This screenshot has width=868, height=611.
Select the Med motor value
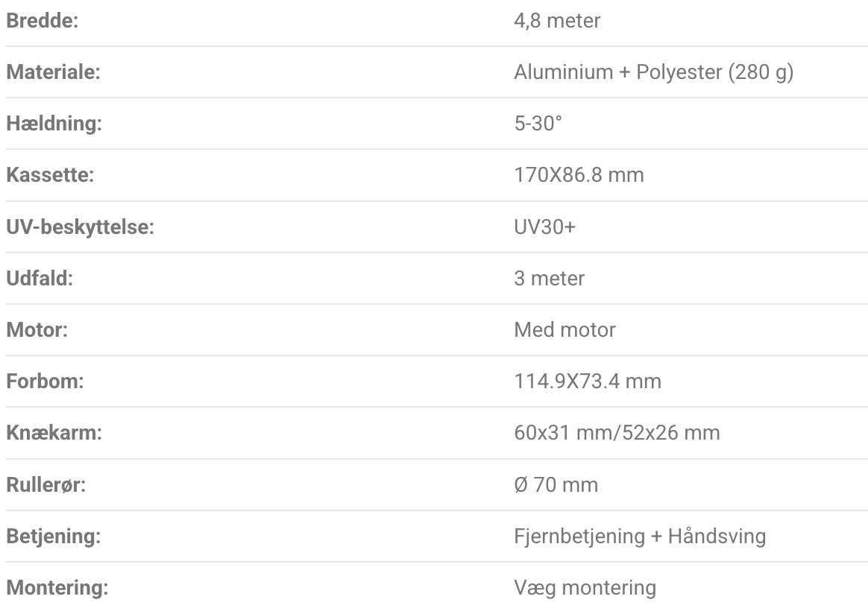pos(564,329)
